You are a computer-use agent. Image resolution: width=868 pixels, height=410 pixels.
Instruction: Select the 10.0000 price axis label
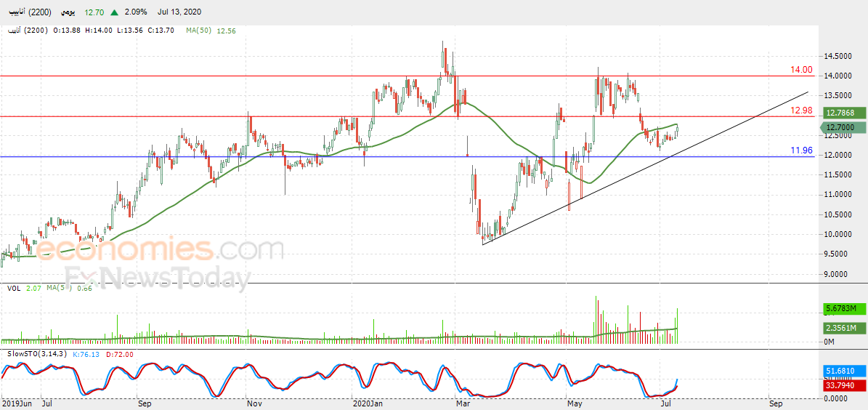tap(837, 234)
